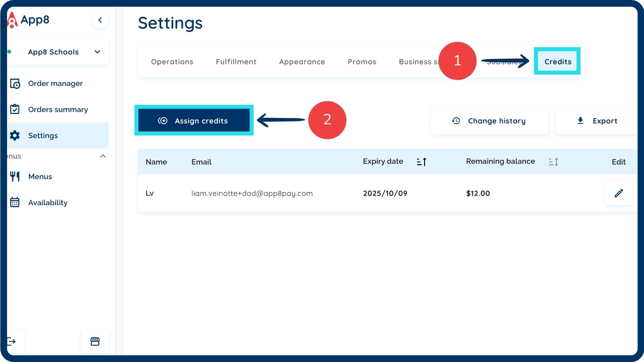Switch to the Credits tab
Screen dimensions: 644x362
click(x=557, y=62)
